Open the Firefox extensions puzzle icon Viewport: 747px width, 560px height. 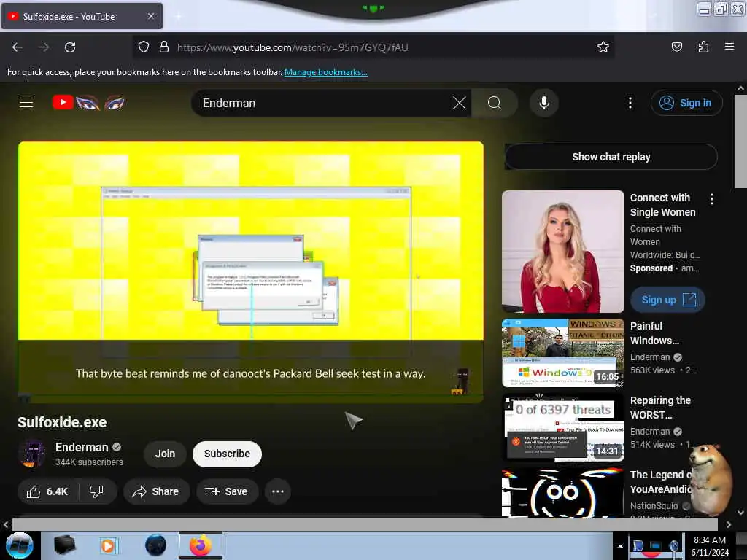[x=703, y=47]
